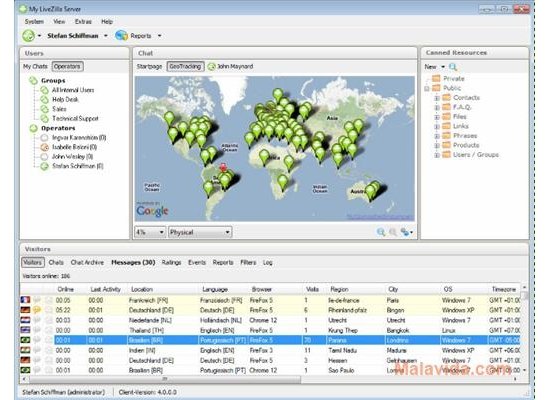Image resolution: width=550 pixels, height=400 pixels.
Task: Select the Operators tab in Users
Action: pyautogui.click(x=67, y=66)
